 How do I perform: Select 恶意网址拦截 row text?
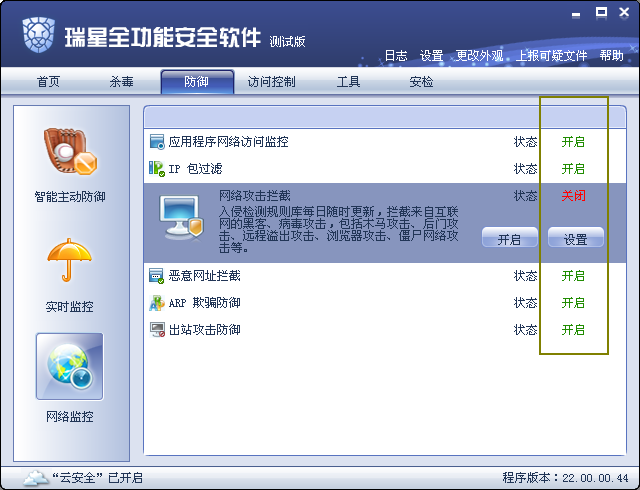tap(204, 276)
